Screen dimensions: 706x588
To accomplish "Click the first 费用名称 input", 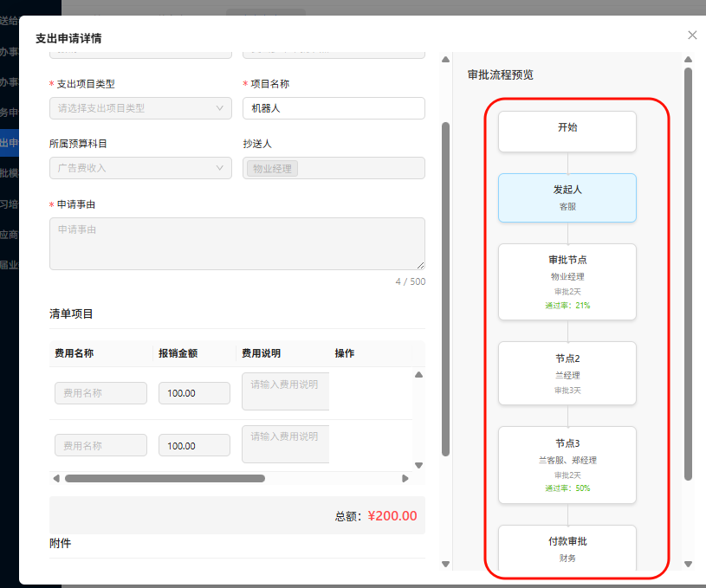I will [x=100, y=393].
